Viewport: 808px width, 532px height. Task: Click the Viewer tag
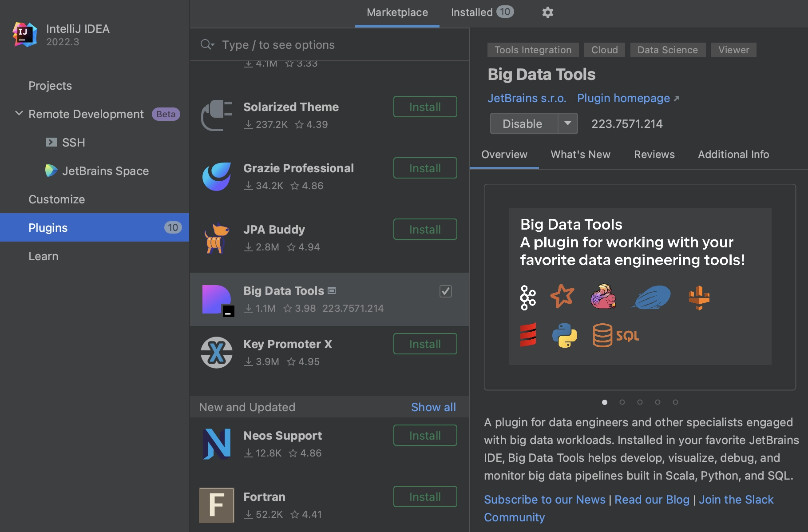click(x=733, y=50)
